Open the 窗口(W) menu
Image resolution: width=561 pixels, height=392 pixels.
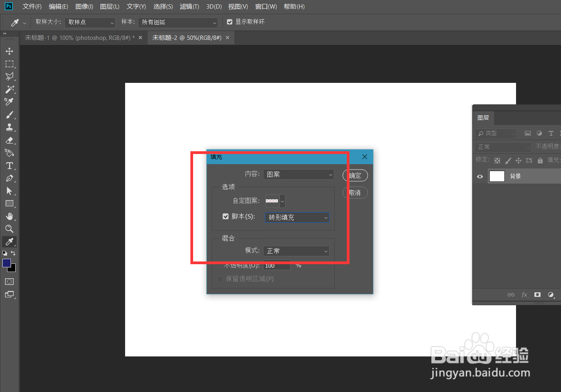tap(266, 7)
